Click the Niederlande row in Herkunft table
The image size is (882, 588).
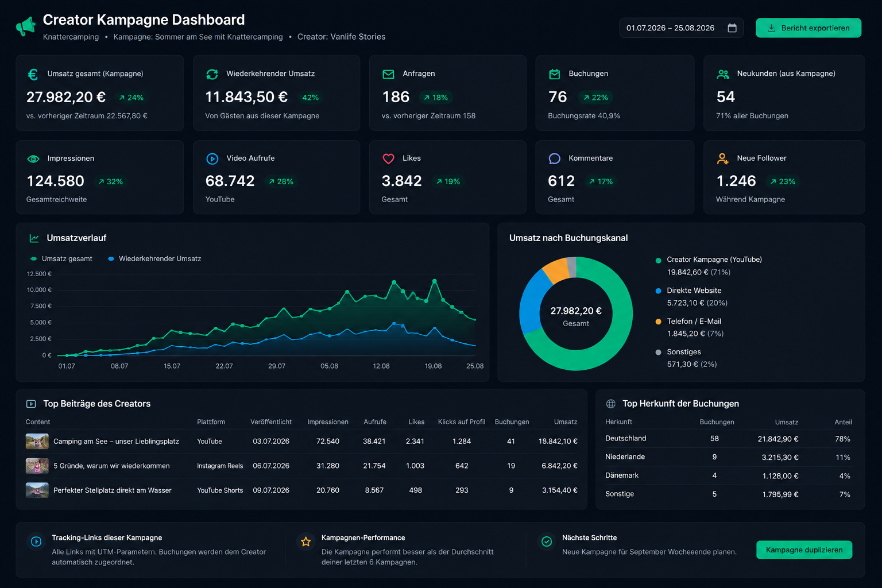point(728,457)
